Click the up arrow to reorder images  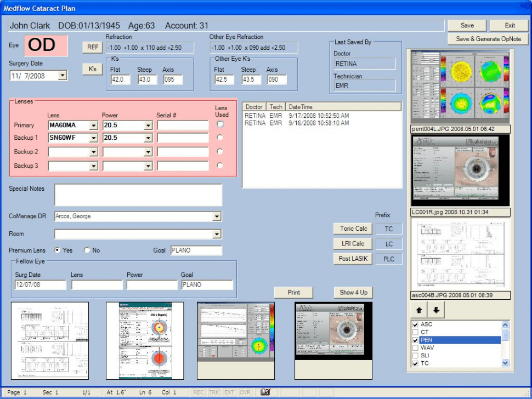click(x=419, y=310)
